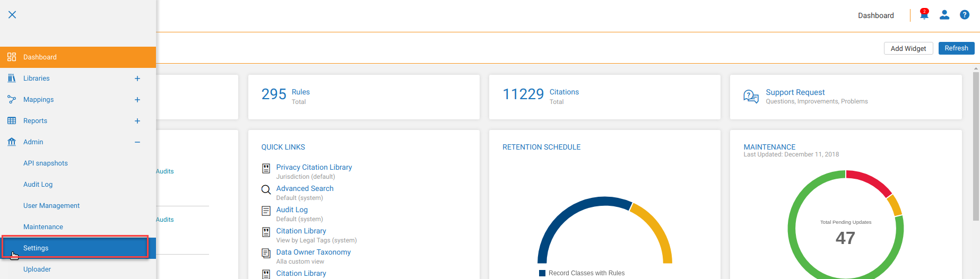This screenshot has height=279, width=980.
Task: Click the Refresh button
Action: (x=957, y=48)
